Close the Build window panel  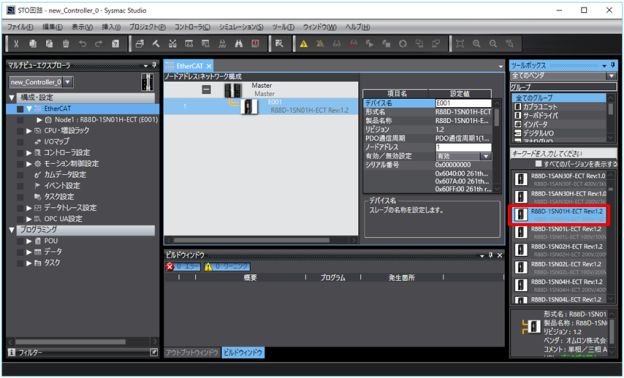(x=500, y=255)
